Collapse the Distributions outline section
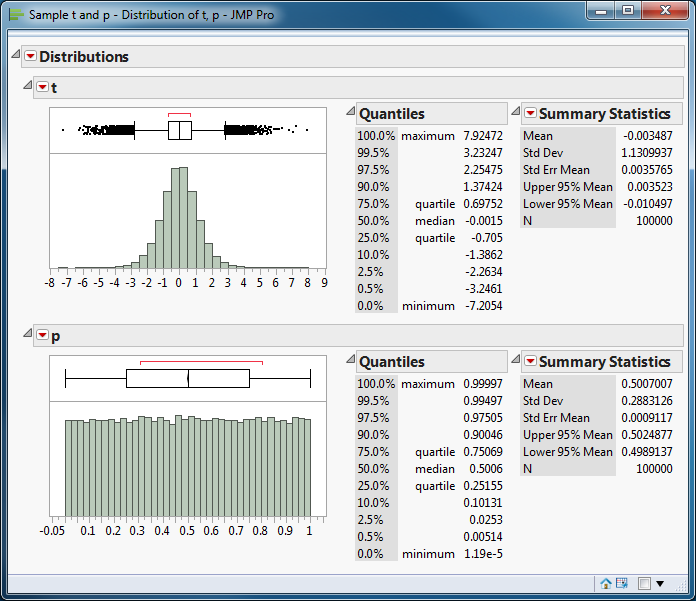 click(x=16, y=55)
